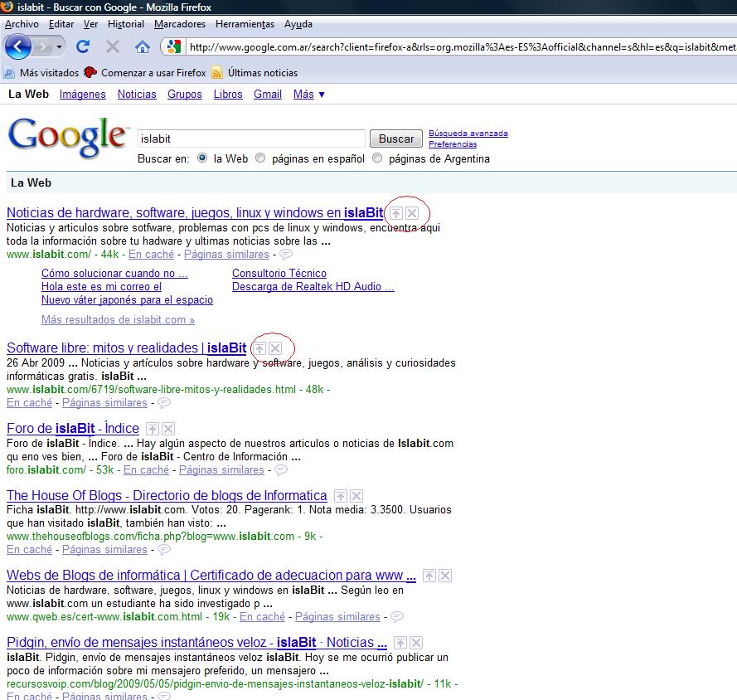Screen dimensions: 737x700
Task: Reload the page with the refresh icon
Action: [x=83, y=46]
